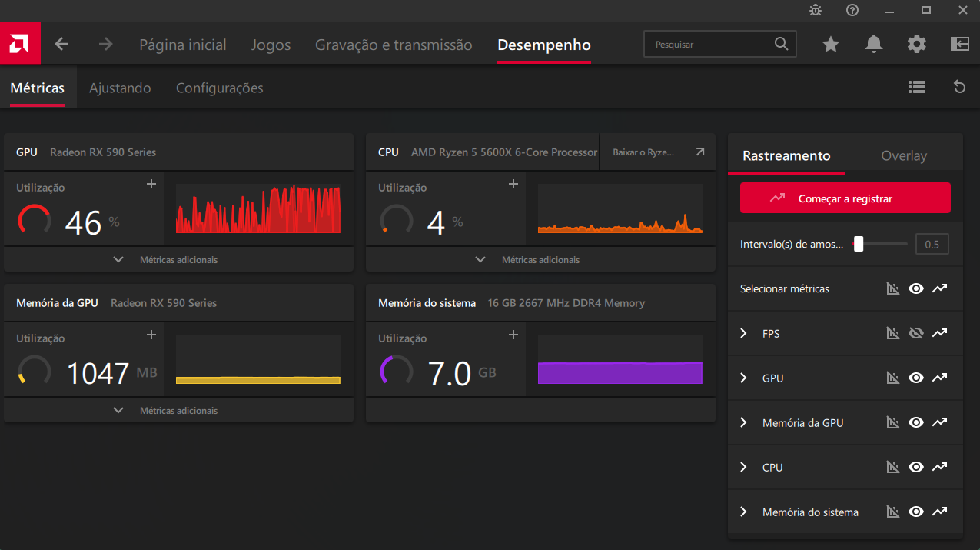Go back with the left arrow
Viewport: 980px width, 550px height.
point(61,45)
